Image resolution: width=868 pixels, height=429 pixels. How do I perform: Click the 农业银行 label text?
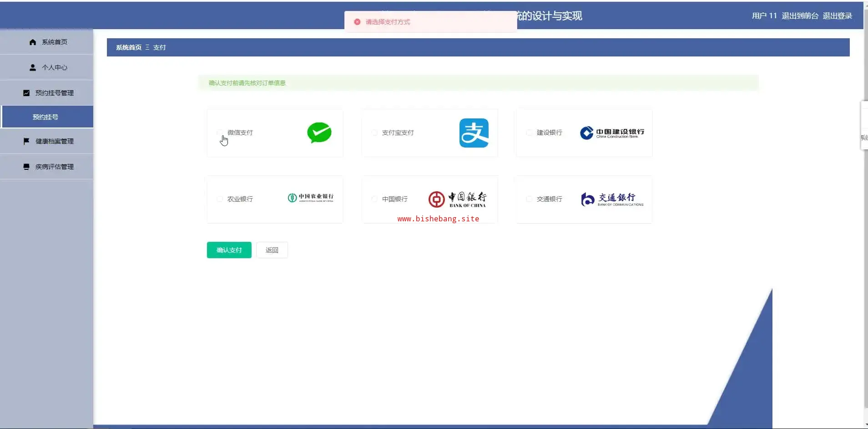pos(240,199)
